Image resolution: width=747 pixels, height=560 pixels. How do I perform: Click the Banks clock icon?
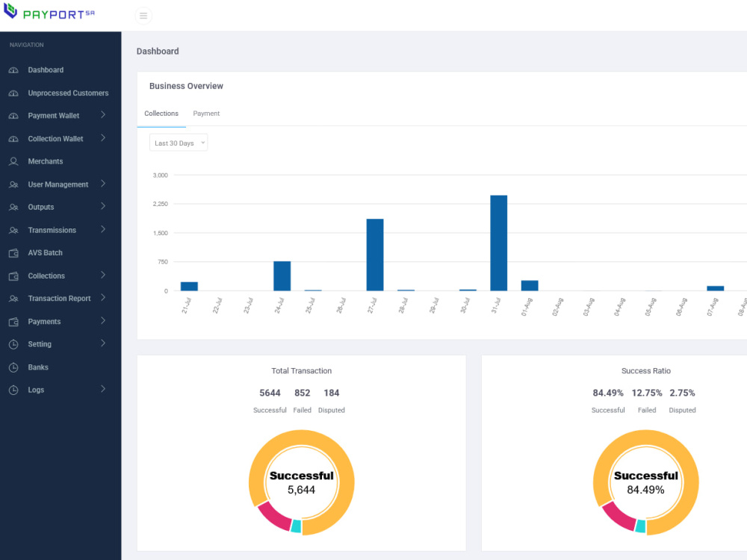13,367
